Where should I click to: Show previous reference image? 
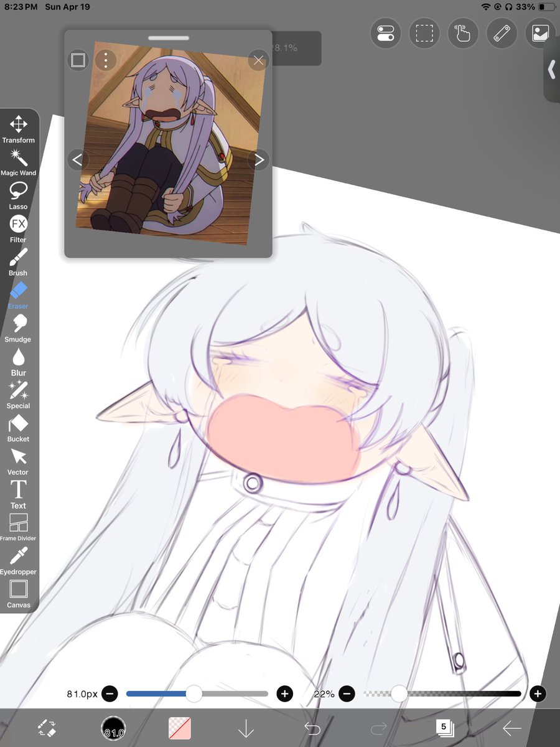click(77, 160)
